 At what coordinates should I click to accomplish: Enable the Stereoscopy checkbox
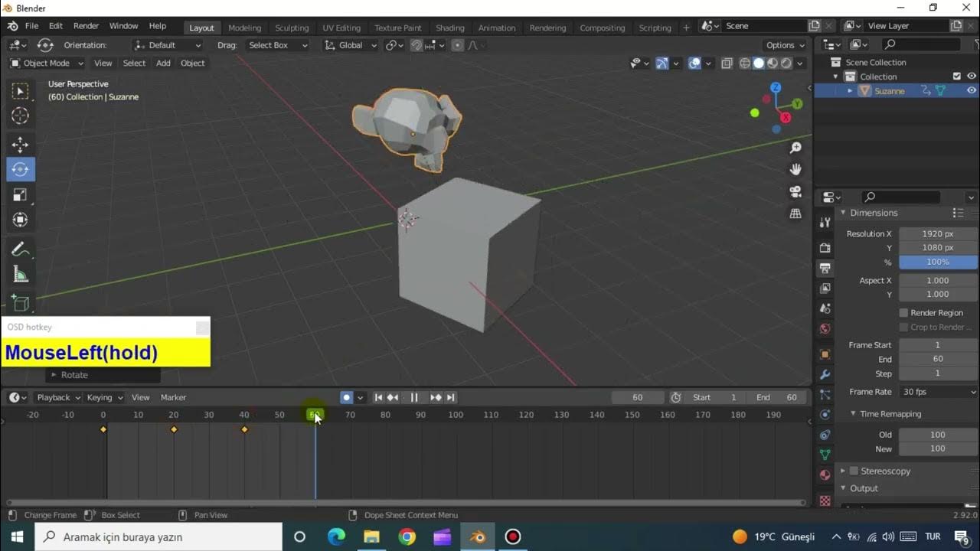point(854,471)
